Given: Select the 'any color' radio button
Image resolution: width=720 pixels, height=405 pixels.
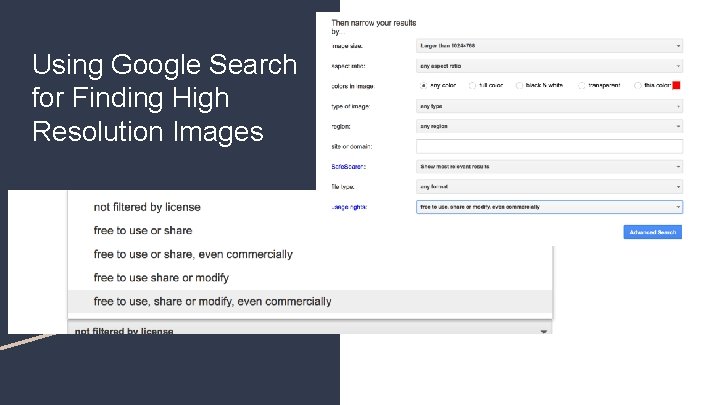Looking at the screenshot, I should tap(423, 85).
